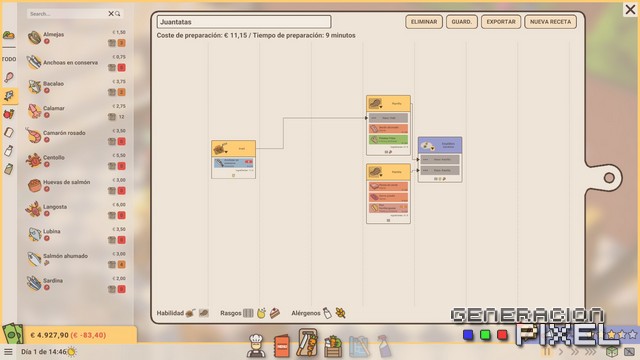Show the TODO all-ingredients category

coord(9,59)
